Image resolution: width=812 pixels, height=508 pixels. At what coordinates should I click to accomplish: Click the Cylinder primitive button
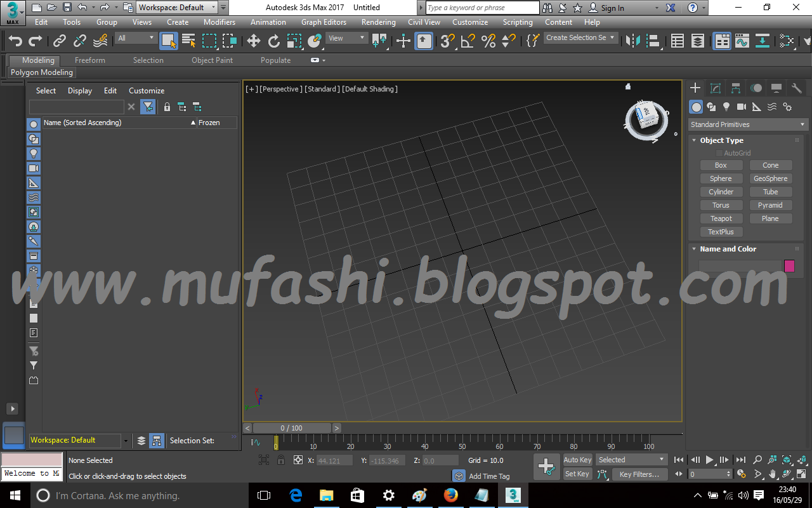[x=721, y=192]
